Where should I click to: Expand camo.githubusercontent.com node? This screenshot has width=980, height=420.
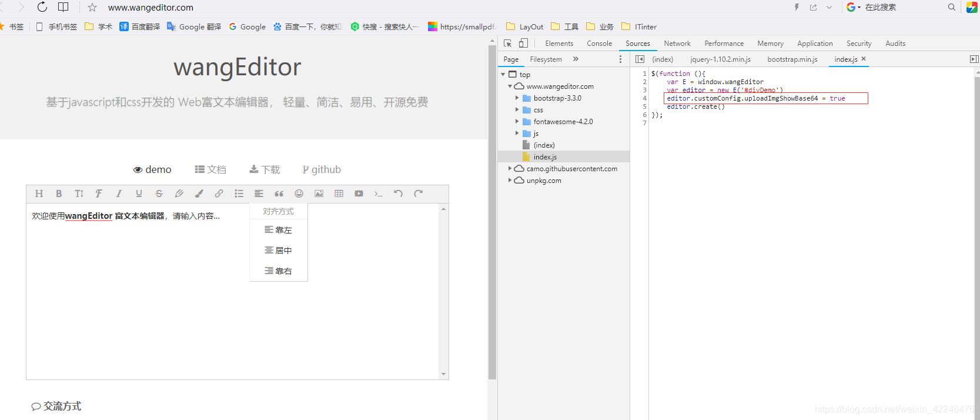coord(510,169)
